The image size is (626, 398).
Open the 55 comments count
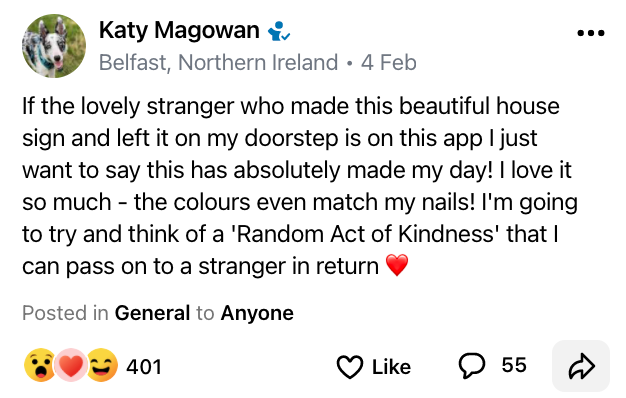point(514,365)
